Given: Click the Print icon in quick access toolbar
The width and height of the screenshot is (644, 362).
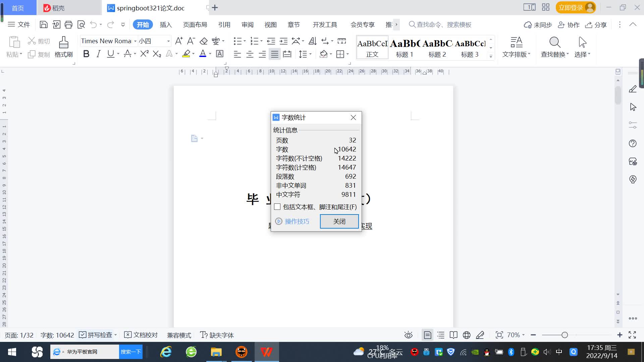Looking at the screenshot, I should [68, 24].
